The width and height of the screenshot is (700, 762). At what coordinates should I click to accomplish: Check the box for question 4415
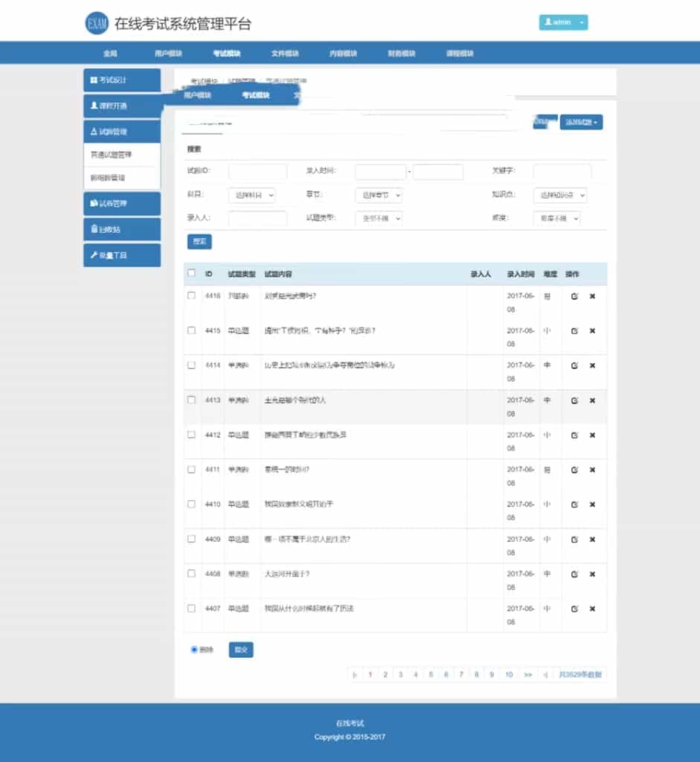click(191, 330)
